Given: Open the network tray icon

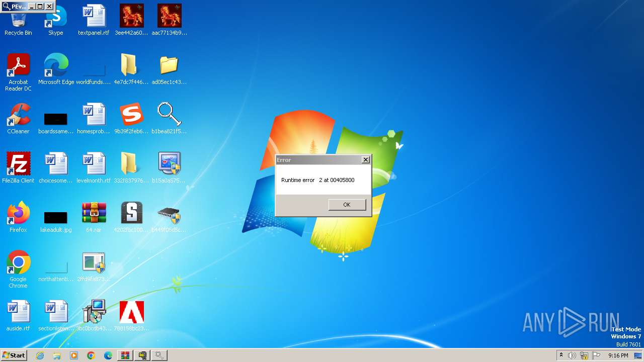Looking at the screenshot, I should point(584,355).
